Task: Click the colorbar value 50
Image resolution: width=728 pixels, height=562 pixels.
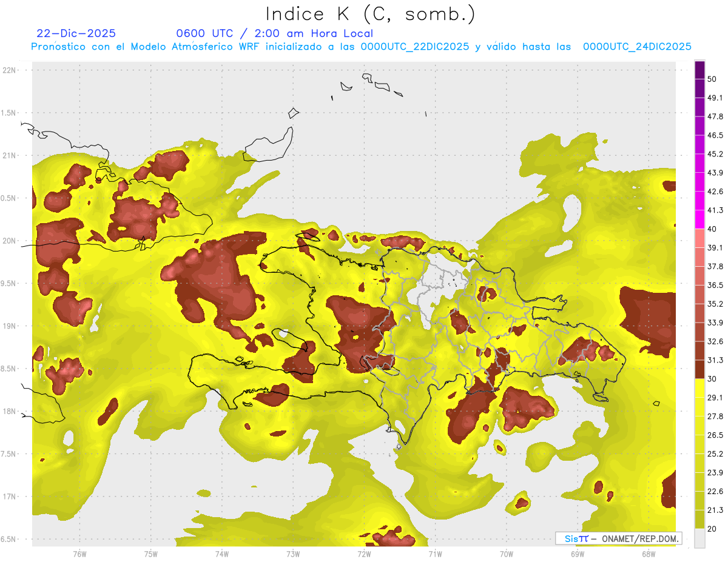Action: pos(712,79)
